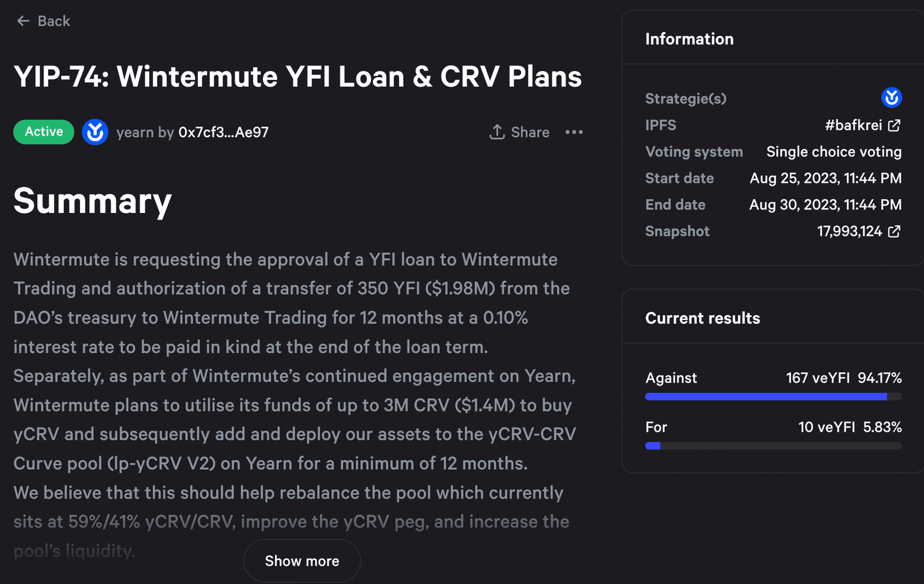This screenshot has height=584, width=924.
Task: Click the YIP-74 proposal title heading
Action: [x=298, y=77]
